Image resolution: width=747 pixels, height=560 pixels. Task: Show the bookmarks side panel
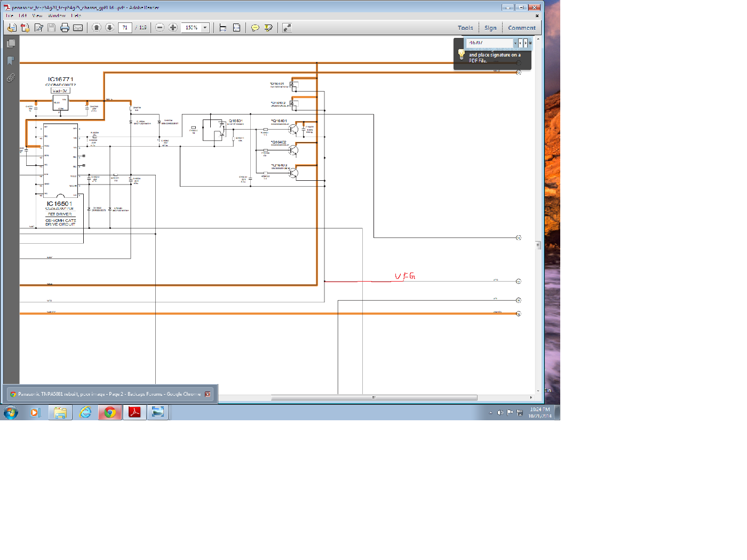(11, 61)
